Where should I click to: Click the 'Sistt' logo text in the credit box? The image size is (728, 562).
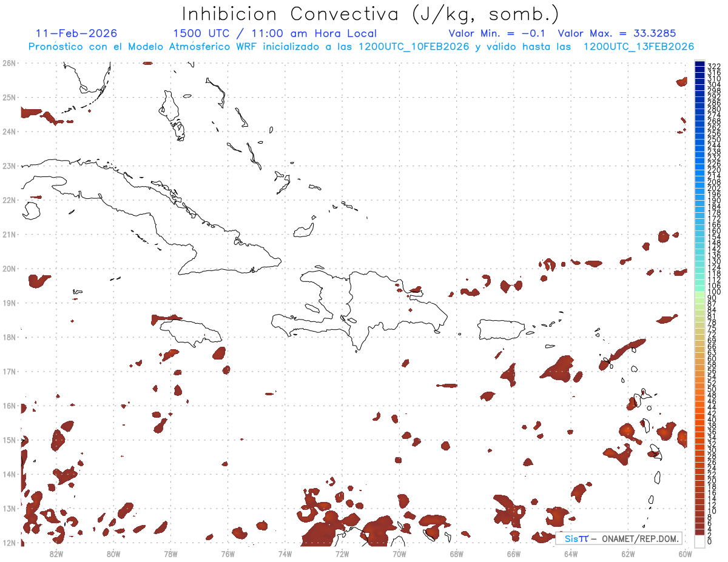(577, 538)
